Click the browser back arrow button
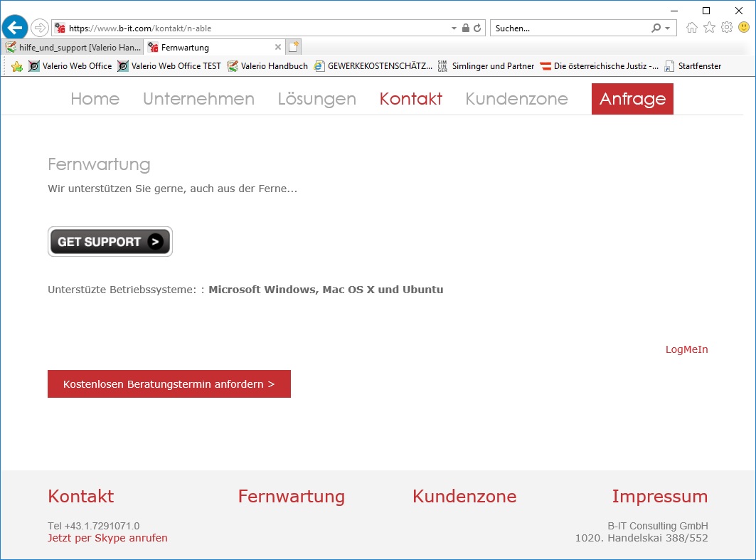Viewport: 756px width, 560px height. pyautogui.click(x=15, y=28)
